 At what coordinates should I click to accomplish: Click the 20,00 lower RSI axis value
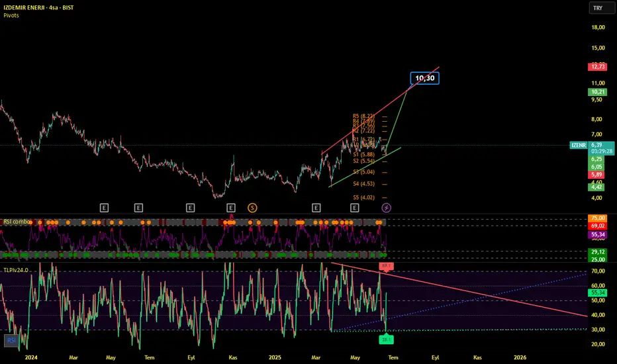pyautogui.click(x=598, y=344)
